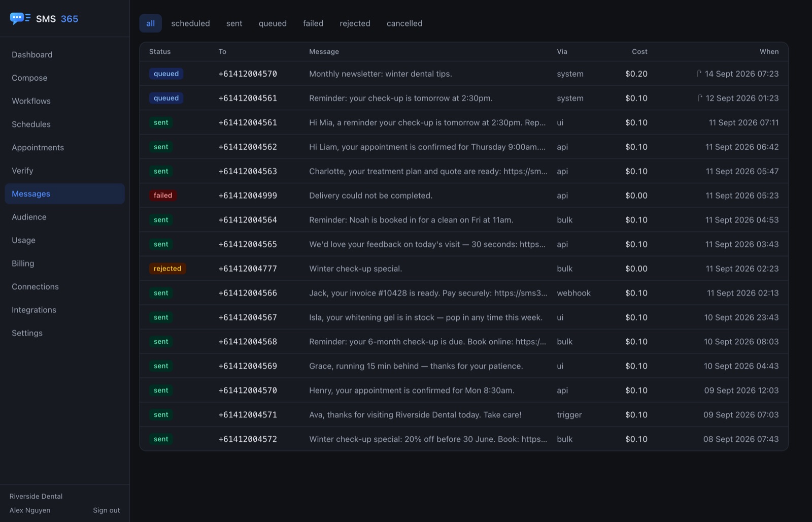Click the SMS 365 chat bubble logo
Viewport: 812px width, 522px height.
[20, 19]
